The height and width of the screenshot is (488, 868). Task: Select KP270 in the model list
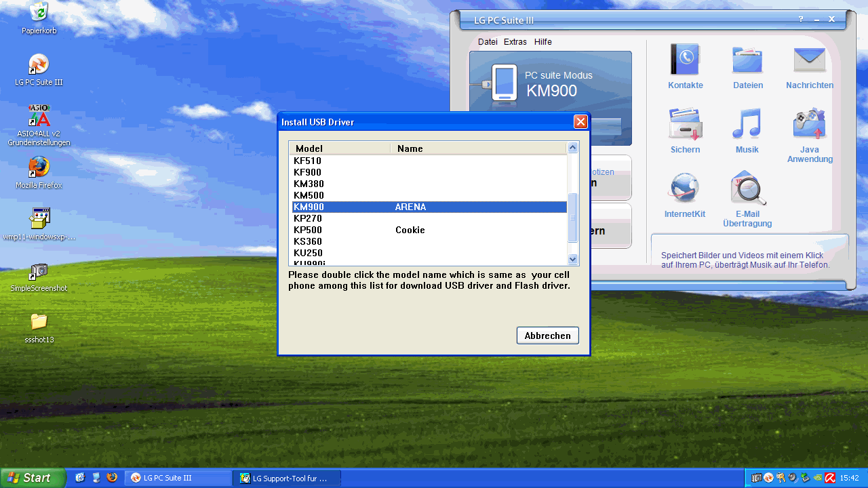pyautogui.click(x=429, y=218)
